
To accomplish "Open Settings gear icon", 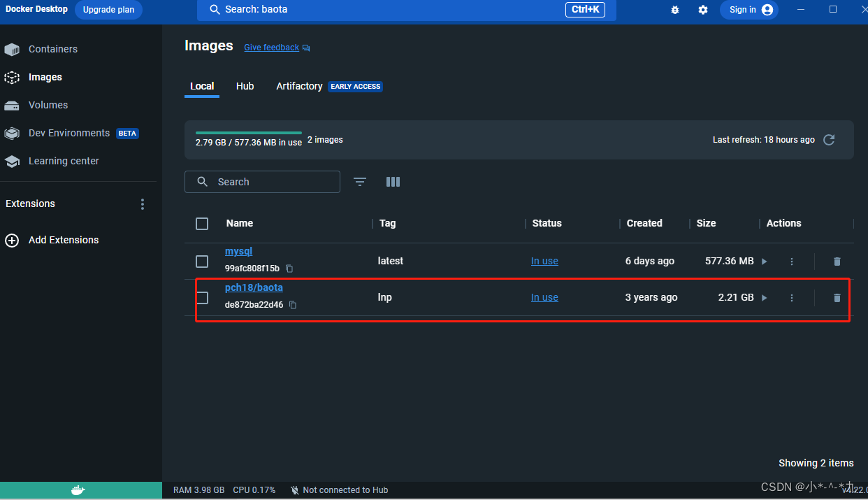I will pos(703,10).
